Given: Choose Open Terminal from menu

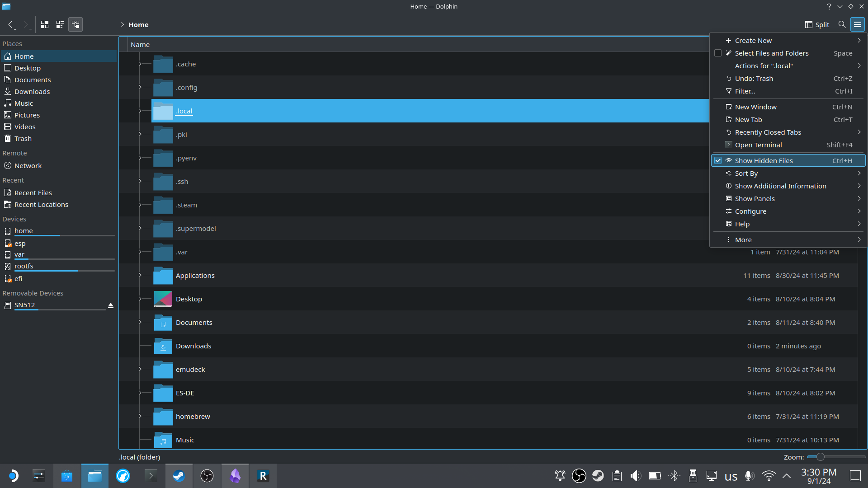Looking at the screenshot, I should pos(788,145).
